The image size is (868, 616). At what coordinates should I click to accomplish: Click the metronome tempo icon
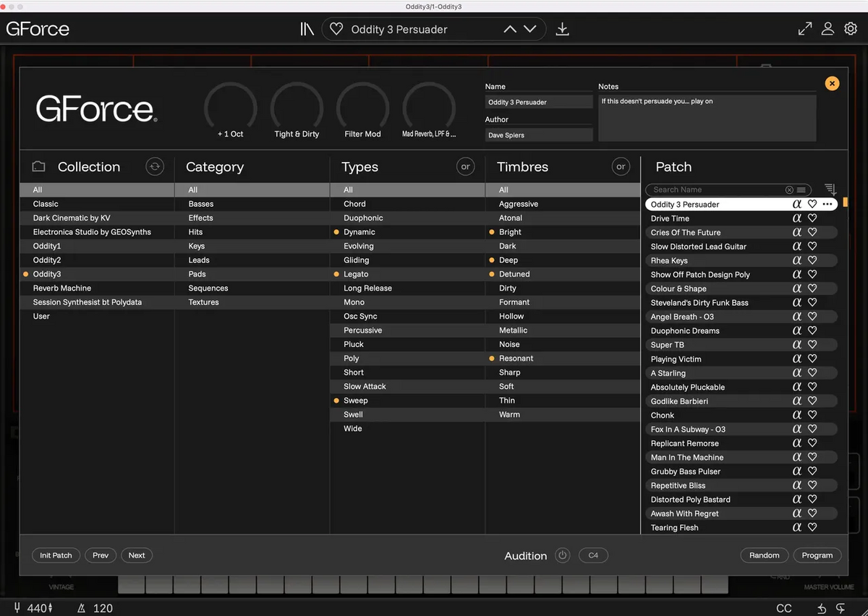tap(81, 608)
